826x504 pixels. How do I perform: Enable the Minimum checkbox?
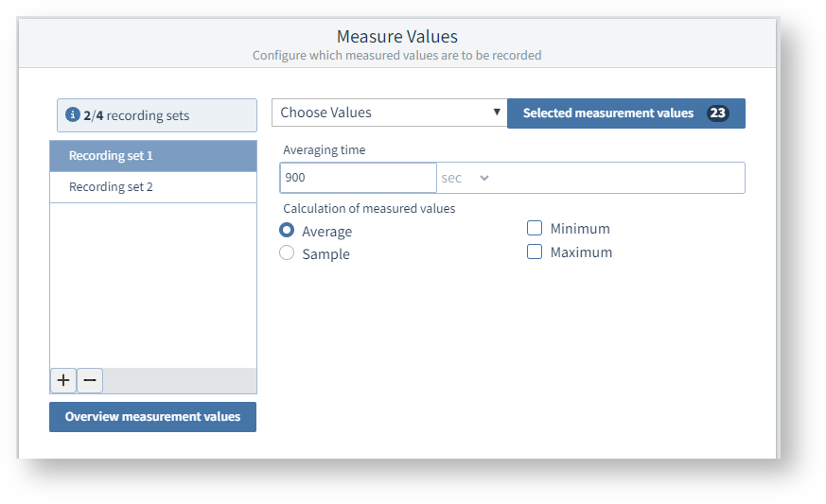535,228
